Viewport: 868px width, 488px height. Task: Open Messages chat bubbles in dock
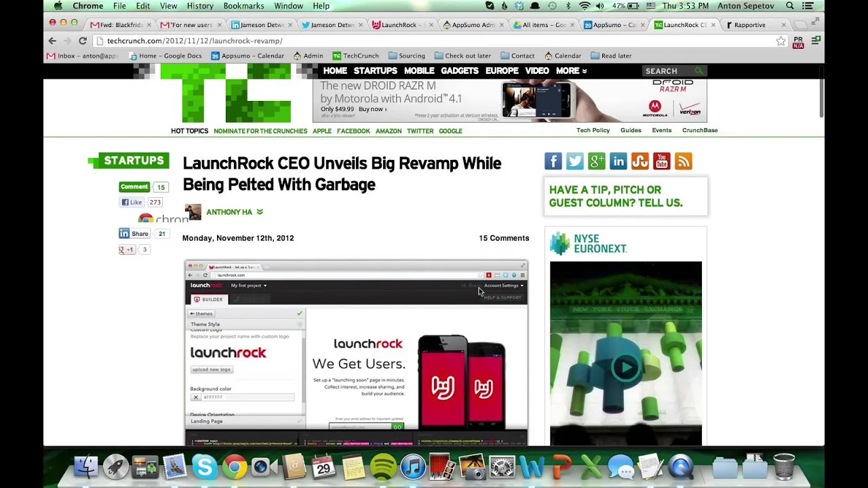(x=621, y=468)
